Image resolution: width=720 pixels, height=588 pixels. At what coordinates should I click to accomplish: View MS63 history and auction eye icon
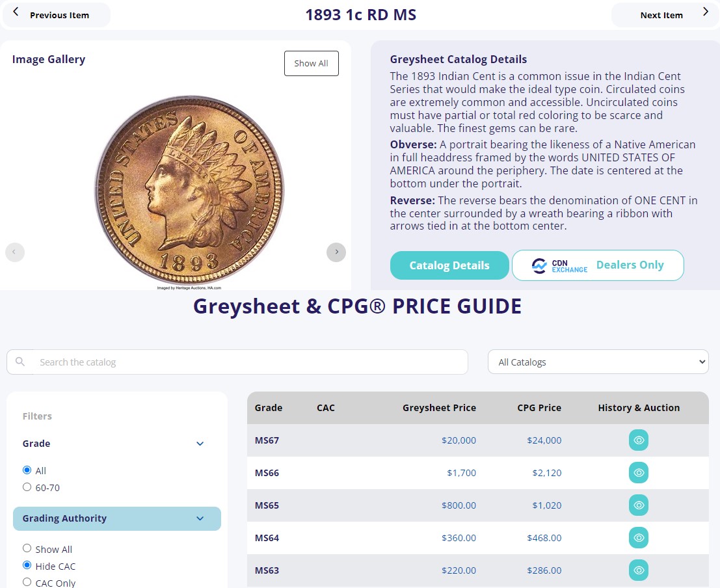638,570
